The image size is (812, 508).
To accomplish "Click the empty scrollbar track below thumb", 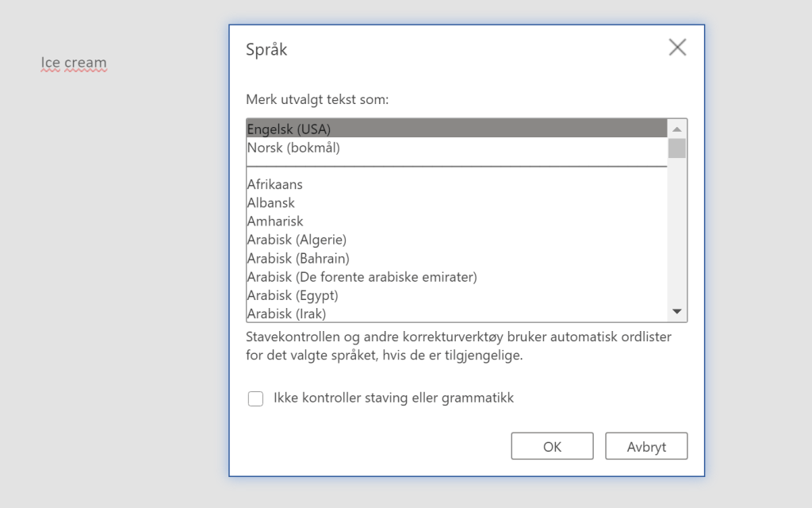I will pyautogui.click(x=676, y=238).
